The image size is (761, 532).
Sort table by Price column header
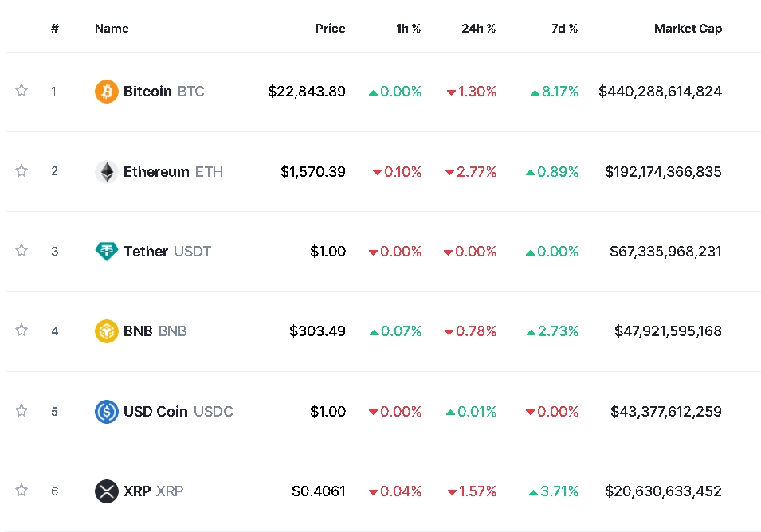point(330,29)
